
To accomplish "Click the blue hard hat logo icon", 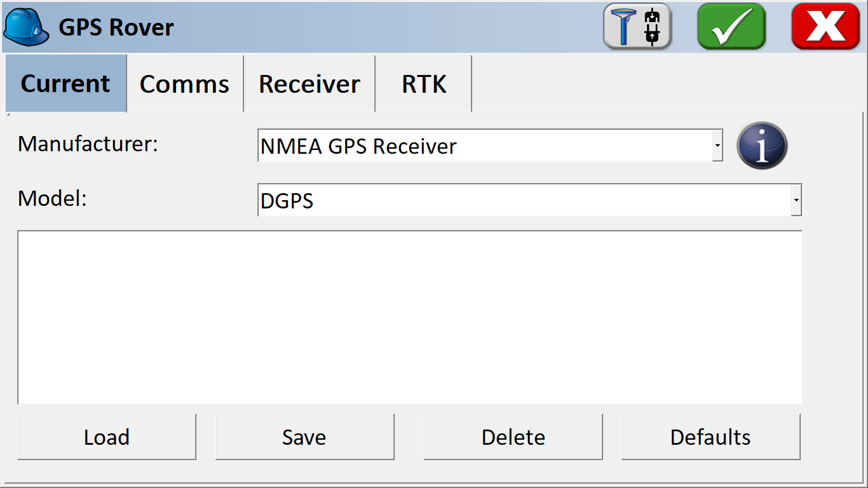I will (27, 27).
